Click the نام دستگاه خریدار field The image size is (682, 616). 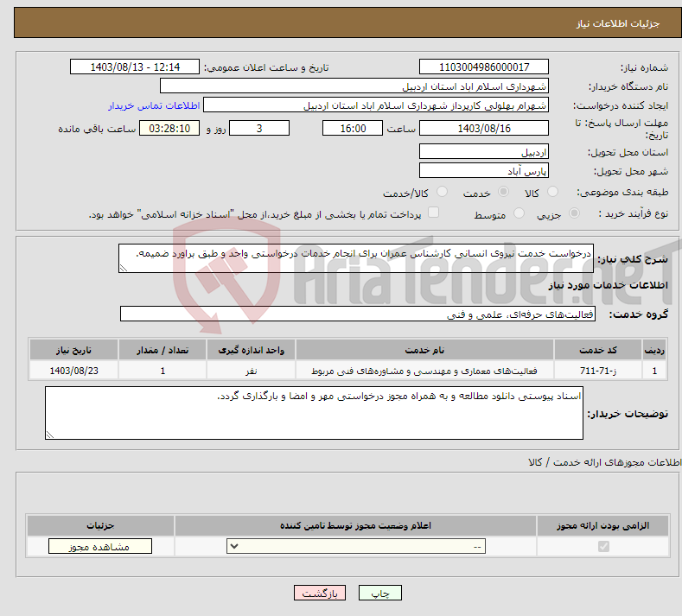(x=354, y=86)
